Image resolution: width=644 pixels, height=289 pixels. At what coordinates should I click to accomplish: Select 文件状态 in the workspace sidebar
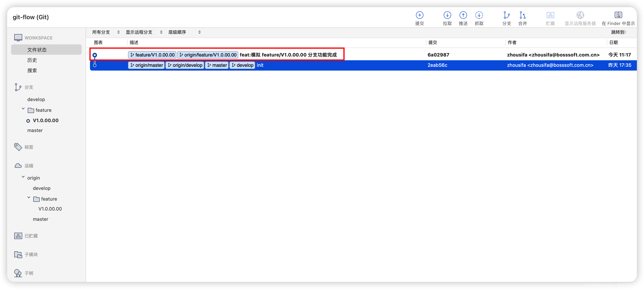point(46,50)
